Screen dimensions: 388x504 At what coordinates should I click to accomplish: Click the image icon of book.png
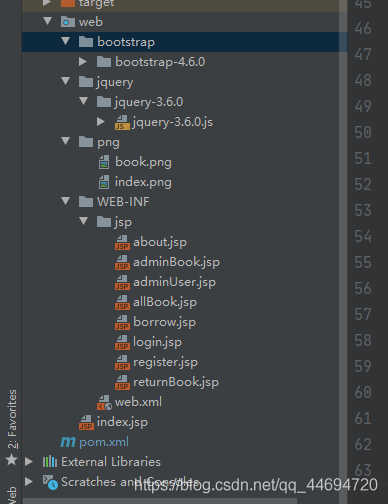(104, 162)
